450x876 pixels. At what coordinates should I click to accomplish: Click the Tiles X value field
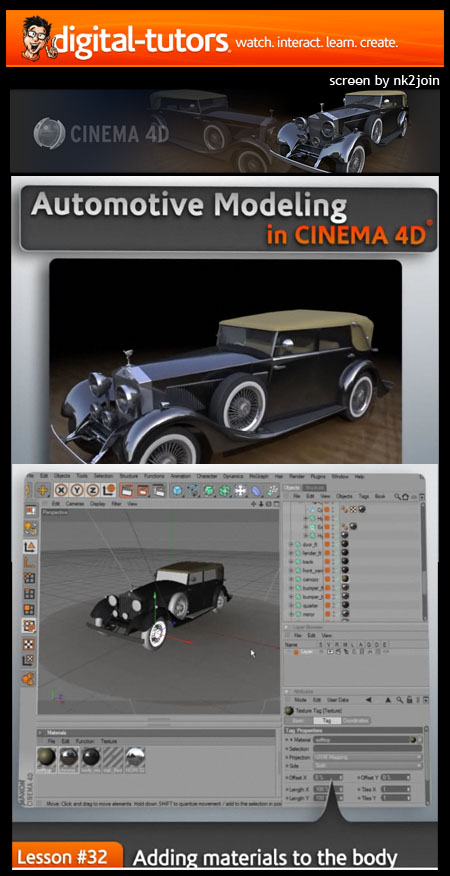click(396, 789)
